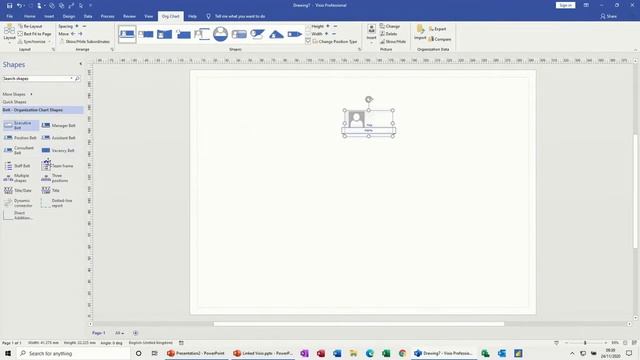640x360 pixels.
Task: Click the Share button
Action: coord(608,16)
